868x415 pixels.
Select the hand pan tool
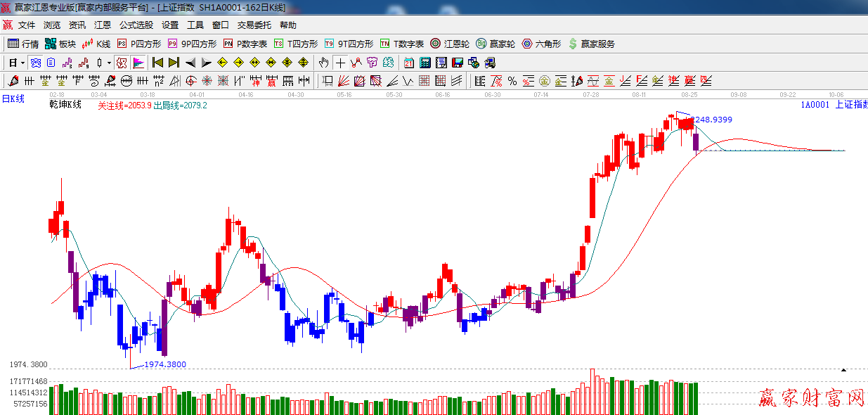tap(323, 63)
